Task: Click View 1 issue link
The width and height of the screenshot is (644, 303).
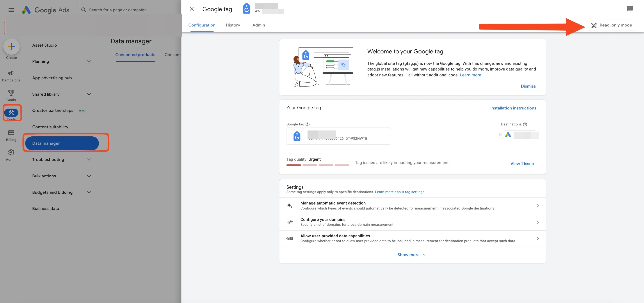Action: [522, 164]
